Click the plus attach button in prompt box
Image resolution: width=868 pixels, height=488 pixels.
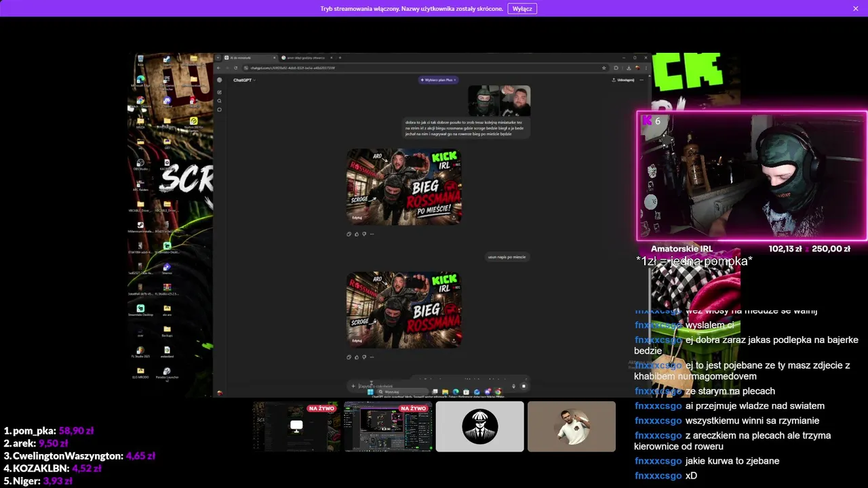(x=353, y=386)
